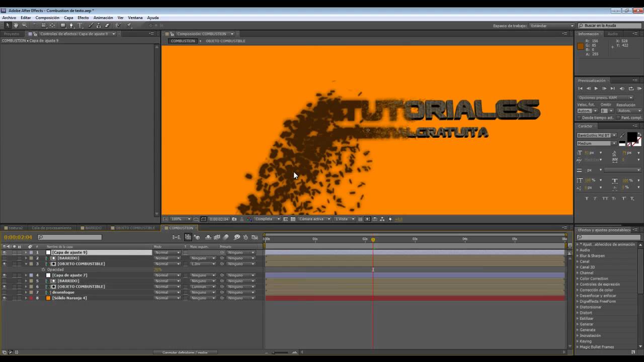This screenshot has width=644, height=362.
Task: Open the Efecto menu
Action: tap(83, 18)
